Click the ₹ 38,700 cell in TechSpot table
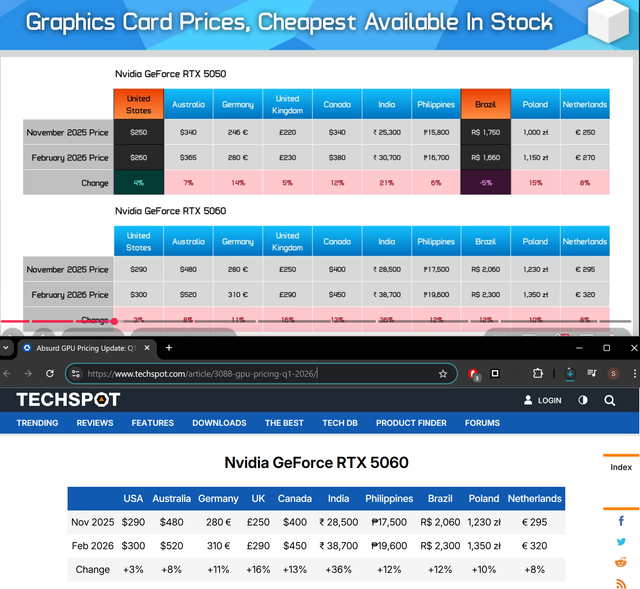 [338, 546]
